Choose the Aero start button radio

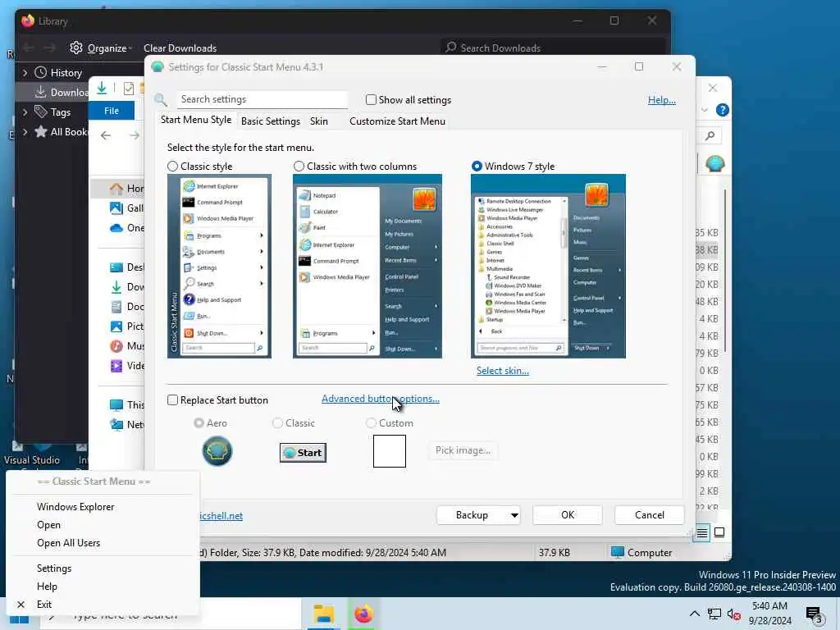199,423
